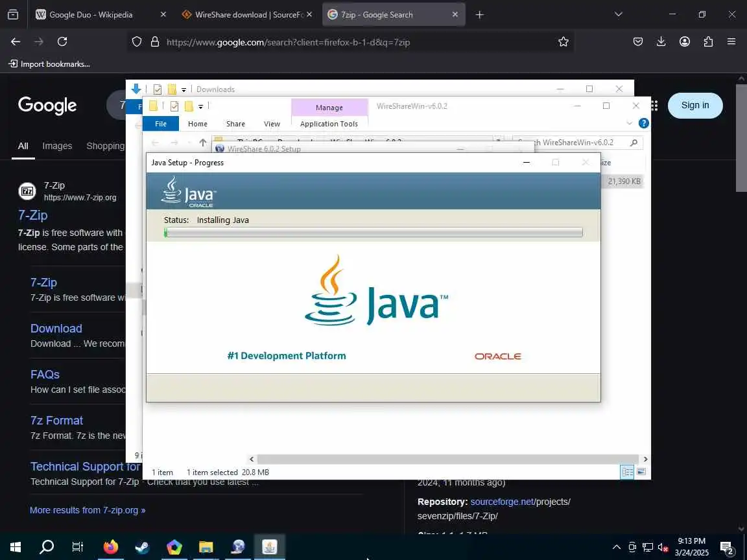Click the site padlock icon
This screenshot has width=747, height=560.
pos(155,42)
